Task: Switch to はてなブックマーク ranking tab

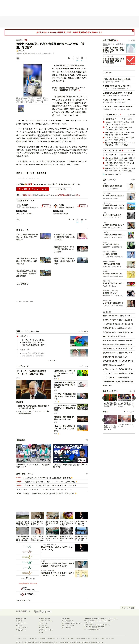Action: coord(127,155)
